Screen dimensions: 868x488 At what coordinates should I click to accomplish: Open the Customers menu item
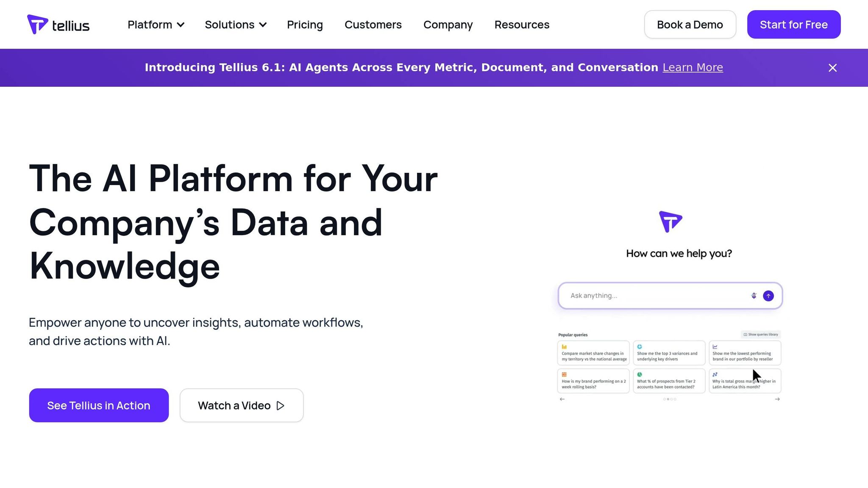pos(373,25)
